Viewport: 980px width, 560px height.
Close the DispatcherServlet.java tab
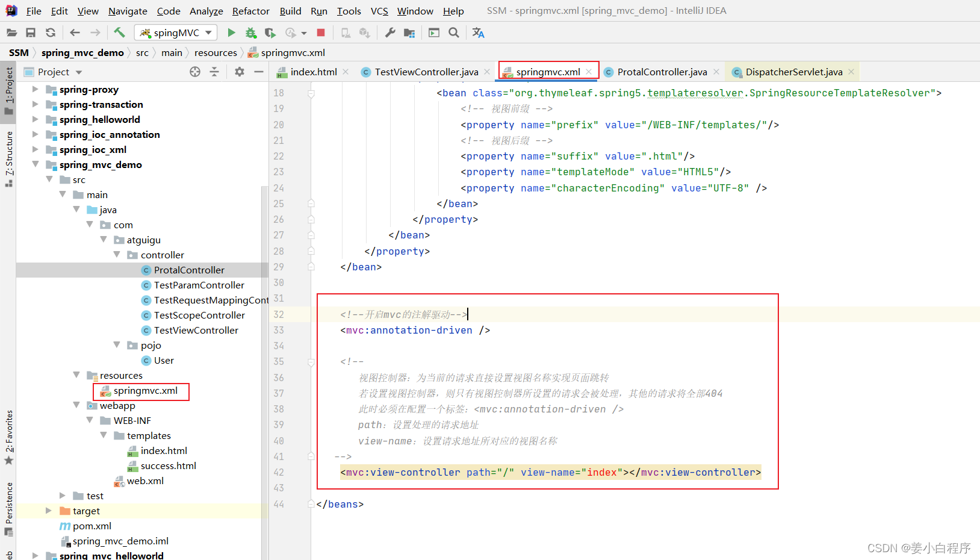851,72
